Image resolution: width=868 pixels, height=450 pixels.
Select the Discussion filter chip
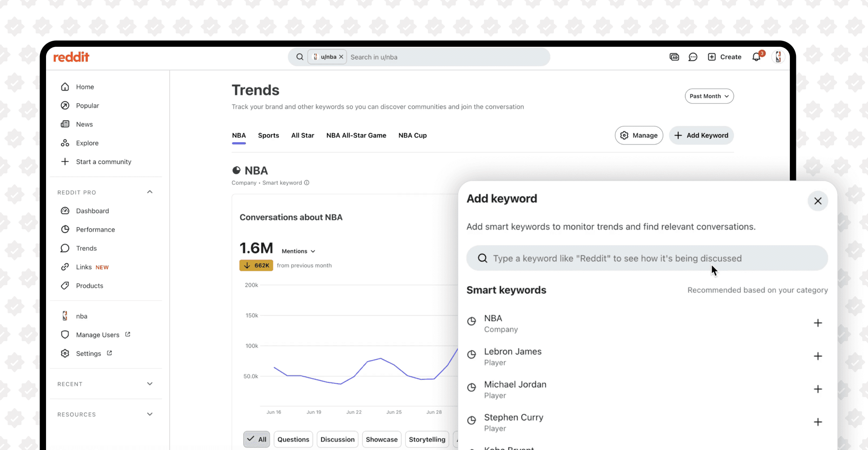(338, 439)
